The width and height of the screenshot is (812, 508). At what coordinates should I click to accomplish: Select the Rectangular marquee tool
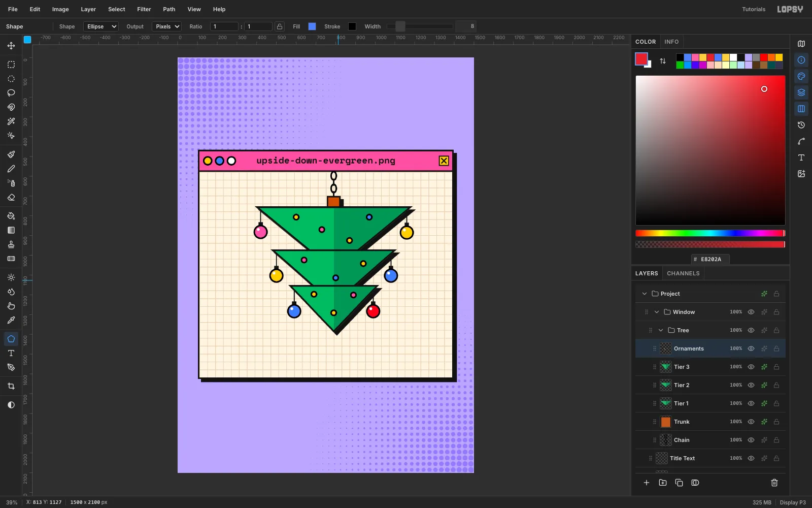(11, 65)
